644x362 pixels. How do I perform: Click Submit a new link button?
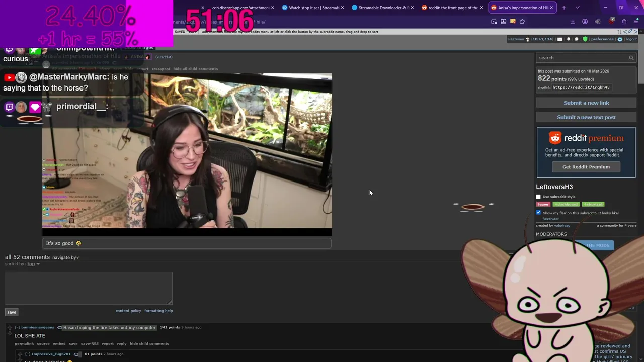(x=586, y=103)
